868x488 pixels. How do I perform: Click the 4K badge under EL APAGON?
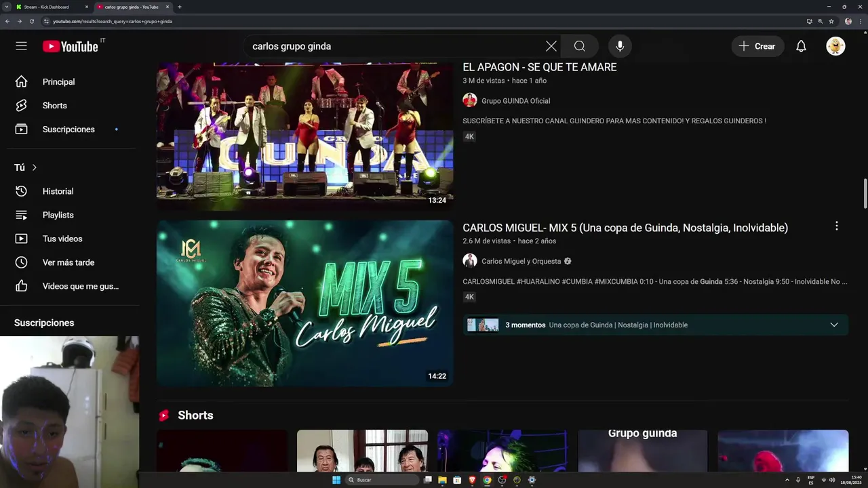[469, 136]
